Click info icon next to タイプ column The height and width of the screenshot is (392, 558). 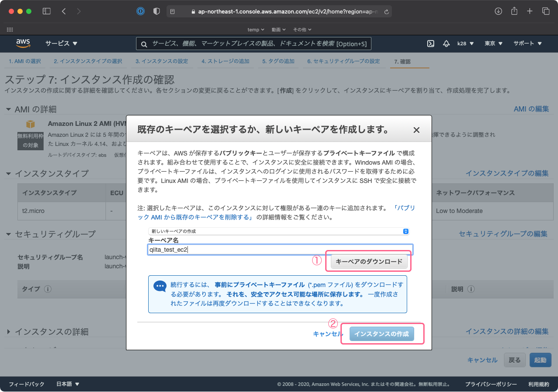48,289
